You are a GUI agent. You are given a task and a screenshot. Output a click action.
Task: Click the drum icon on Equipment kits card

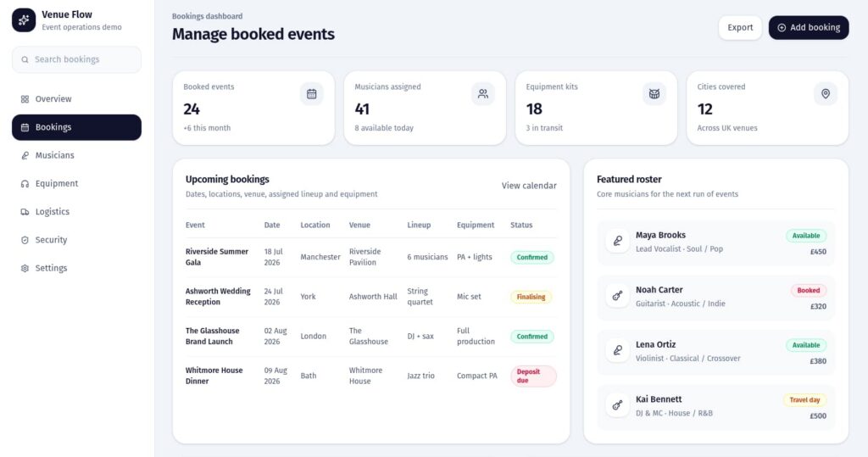(x=654, y=94)
